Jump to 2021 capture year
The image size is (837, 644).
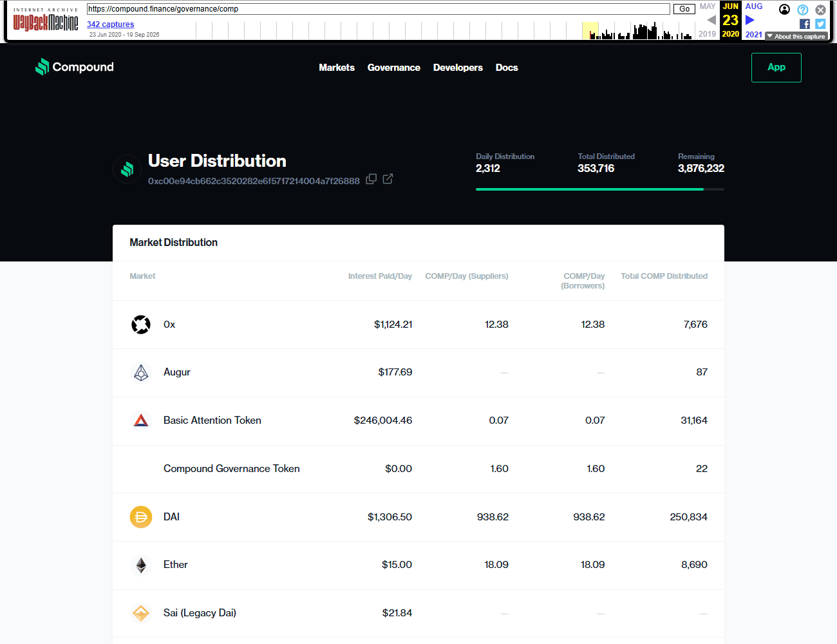coord(754,35)
